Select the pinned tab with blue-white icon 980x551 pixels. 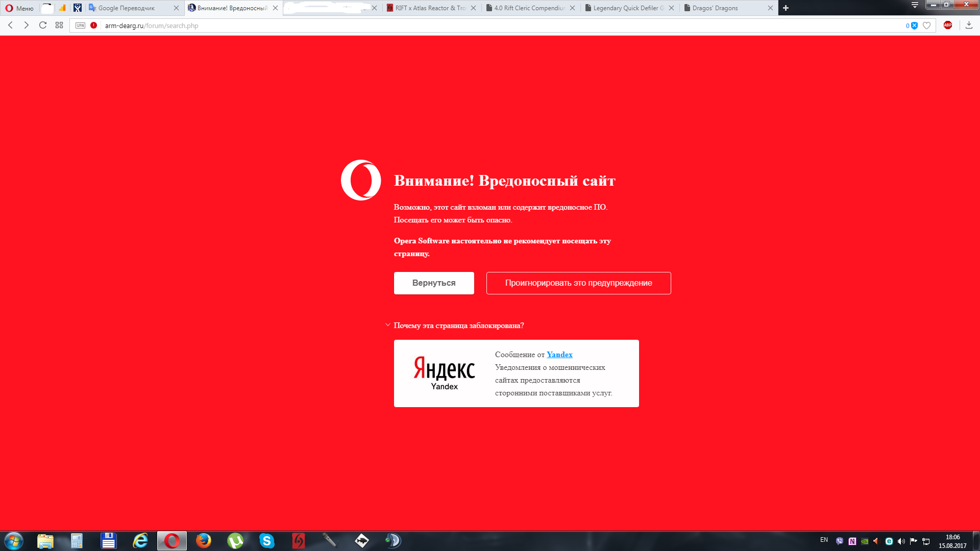click(78, 8)
